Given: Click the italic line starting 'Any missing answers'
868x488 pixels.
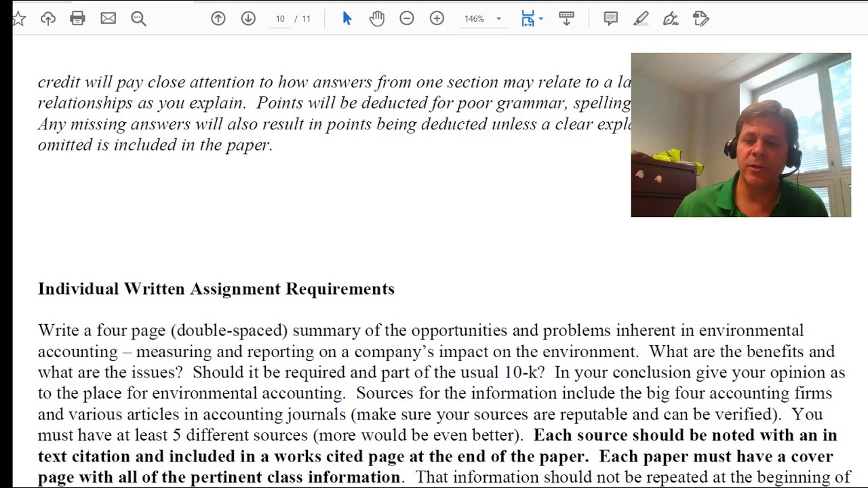Looking at the screenshot, I should tap(334, 124).
